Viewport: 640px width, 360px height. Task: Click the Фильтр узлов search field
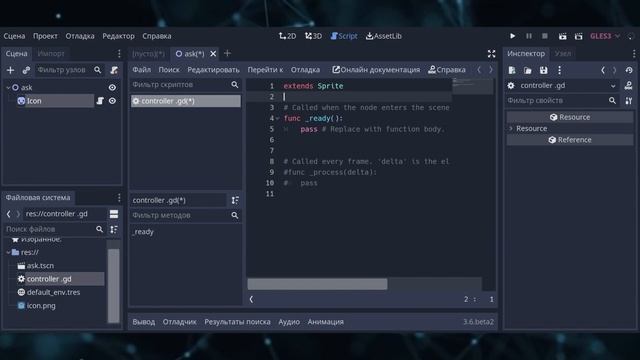click(68, 70)
